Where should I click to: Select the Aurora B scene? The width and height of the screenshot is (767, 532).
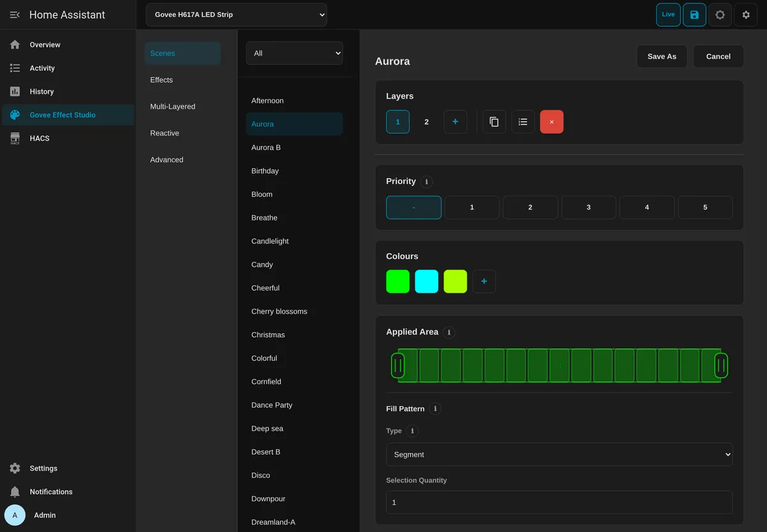coord(295,148)
